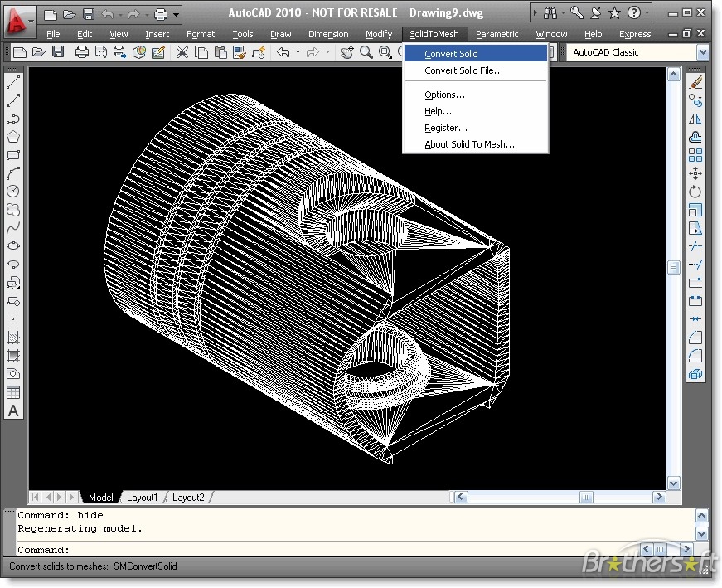Viewport: 722px width, 588px height.
Task: Click the Cut scissors icon
Action: tap(182, 52)
